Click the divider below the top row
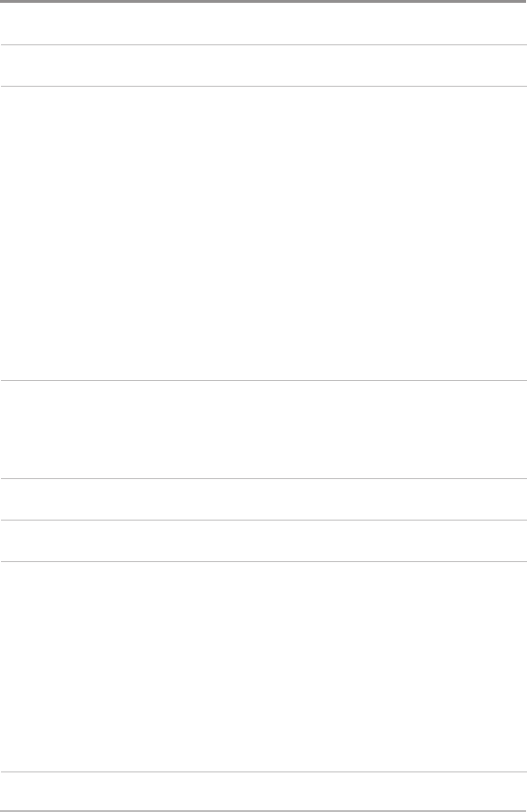527x812 pixels. [x=264, y=44]
